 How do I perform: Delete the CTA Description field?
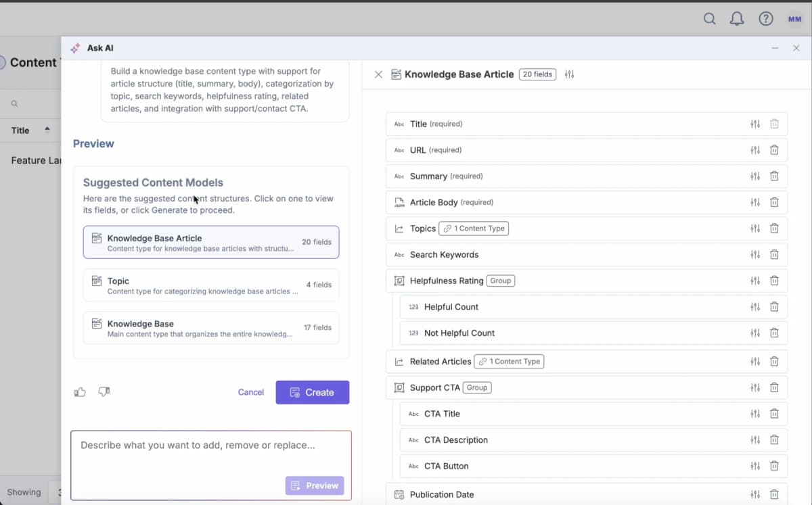[x=774, y=440]
